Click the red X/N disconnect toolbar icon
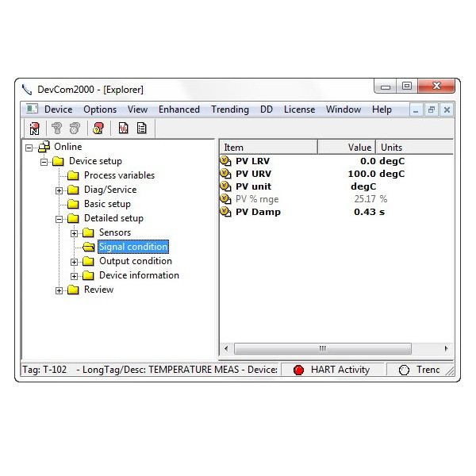 click(34, 128)
